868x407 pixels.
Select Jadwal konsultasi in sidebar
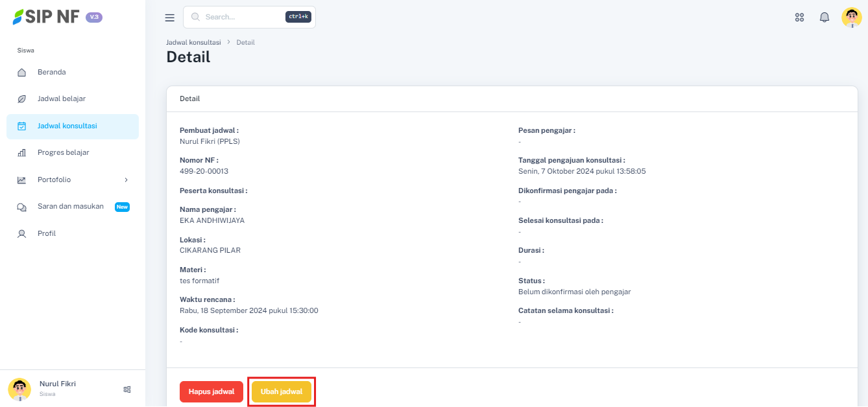click(67, 126)
